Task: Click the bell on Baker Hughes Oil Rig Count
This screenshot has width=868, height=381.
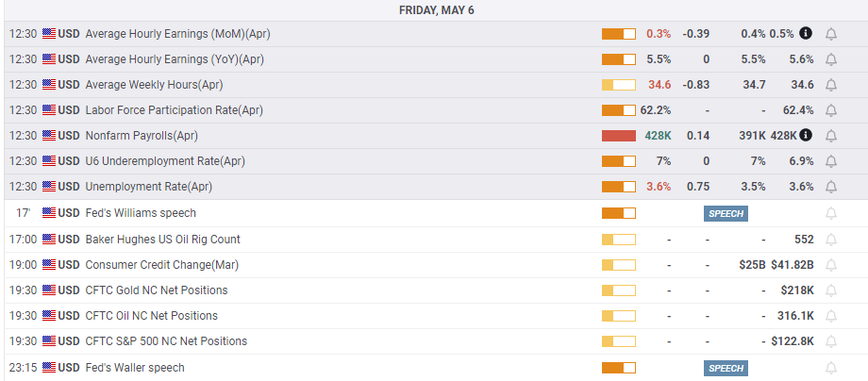Action: pos(831,240)
